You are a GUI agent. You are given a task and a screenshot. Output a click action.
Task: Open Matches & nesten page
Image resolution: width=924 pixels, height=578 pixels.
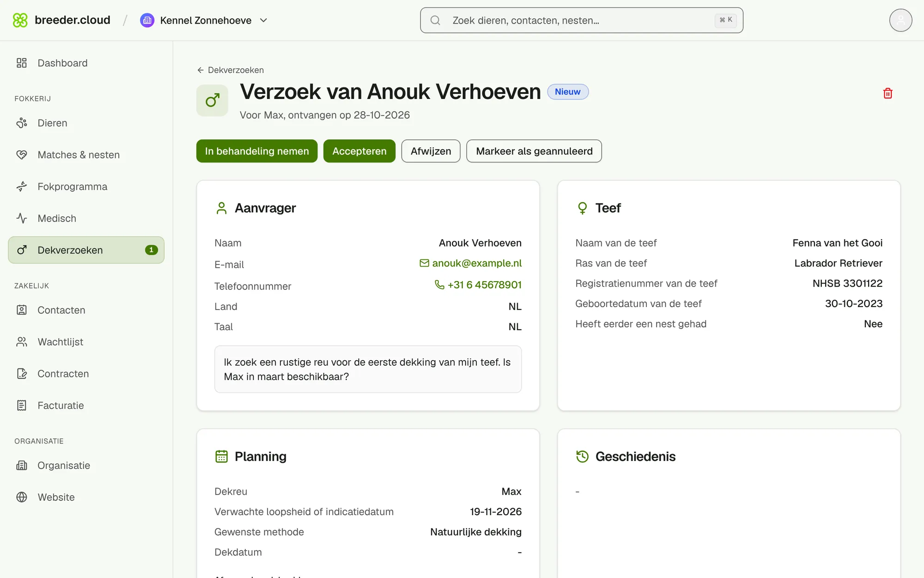(86, 155)
